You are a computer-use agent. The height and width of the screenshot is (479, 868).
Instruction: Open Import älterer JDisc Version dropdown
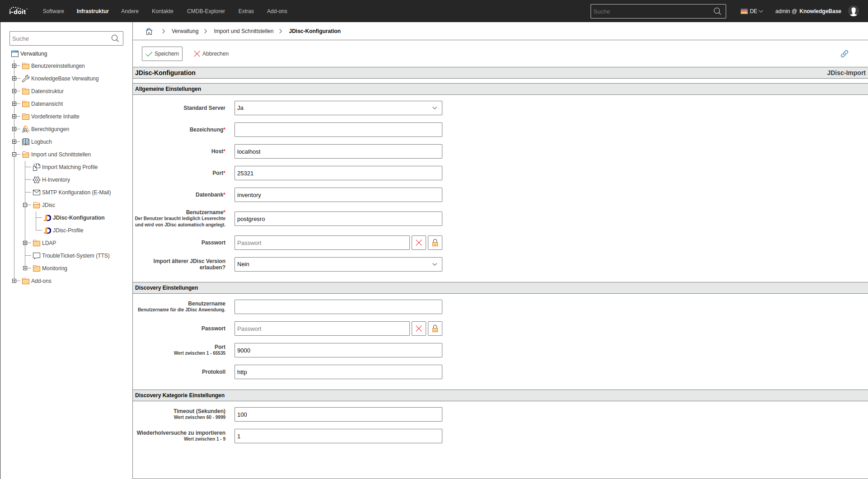[338, 264]
